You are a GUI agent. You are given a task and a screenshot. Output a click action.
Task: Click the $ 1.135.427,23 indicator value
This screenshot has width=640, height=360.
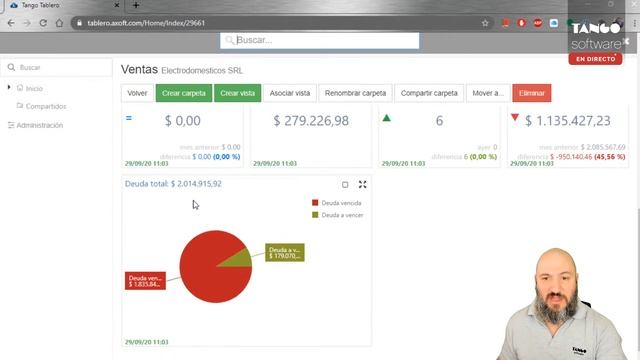click(568, 121)
